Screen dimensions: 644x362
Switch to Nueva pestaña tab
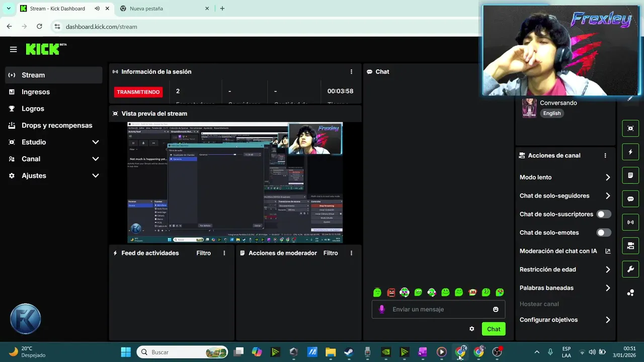click(x=164, y=9)
